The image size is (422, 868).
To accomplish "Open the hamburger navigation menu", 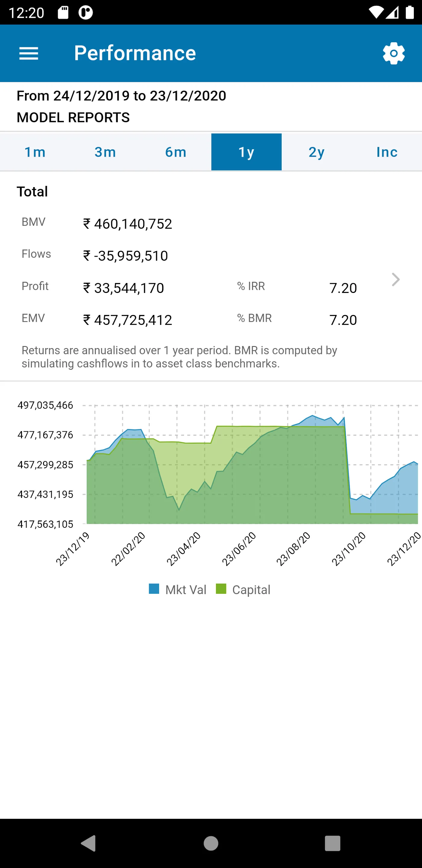I will (29, 53).
